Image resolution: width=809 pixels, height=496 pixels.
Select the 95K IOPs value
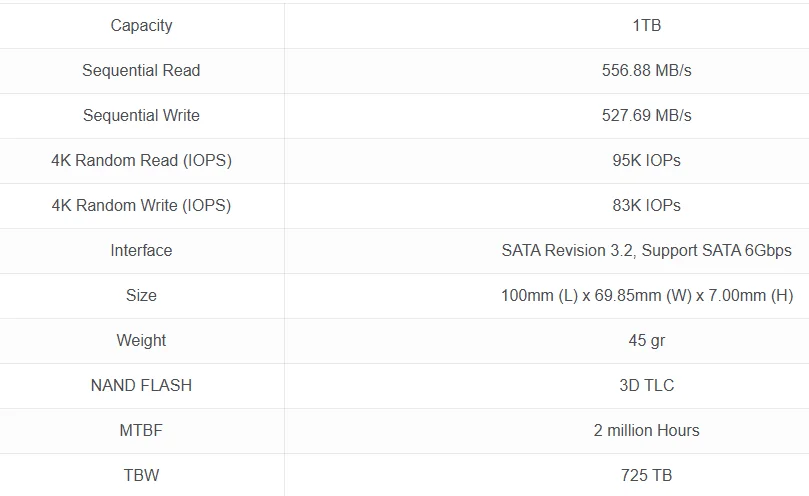pos(646,161)
